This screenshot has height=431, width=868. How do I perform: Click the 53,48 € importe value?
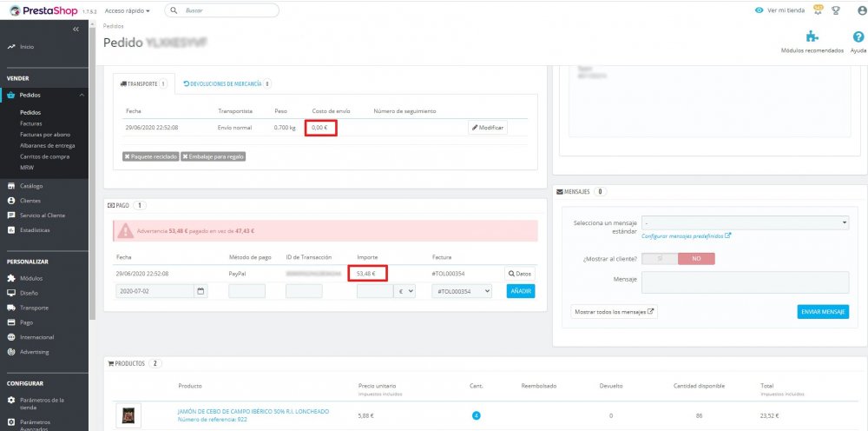point(366,274)
